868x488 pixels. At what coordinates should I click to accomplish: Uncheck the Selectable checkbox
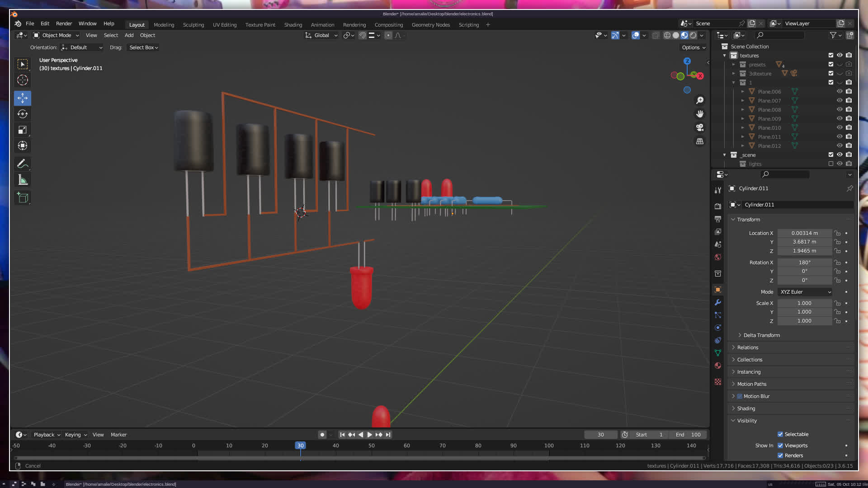[780, 434]
